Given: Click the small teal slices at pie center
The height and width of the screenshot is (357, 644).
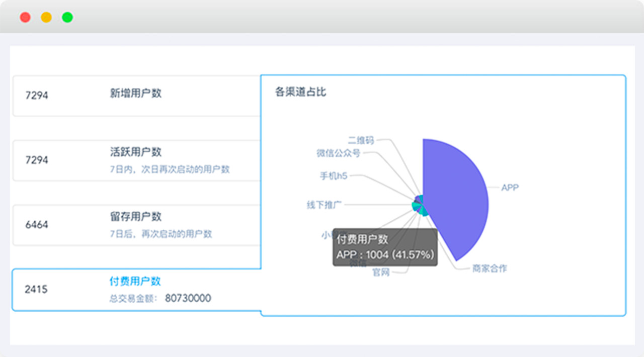Looking at the screenshot, I should [x=419, y=205].
